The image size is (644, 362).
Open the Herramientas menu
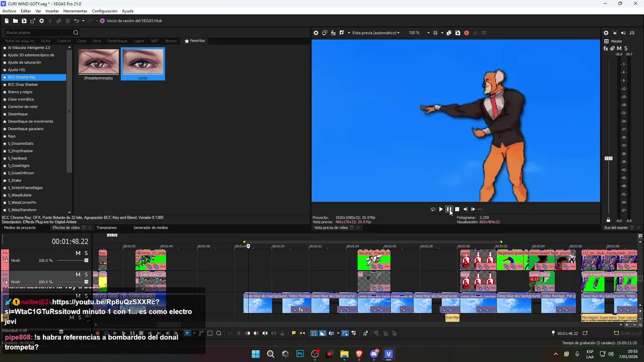tap(75, 11)
